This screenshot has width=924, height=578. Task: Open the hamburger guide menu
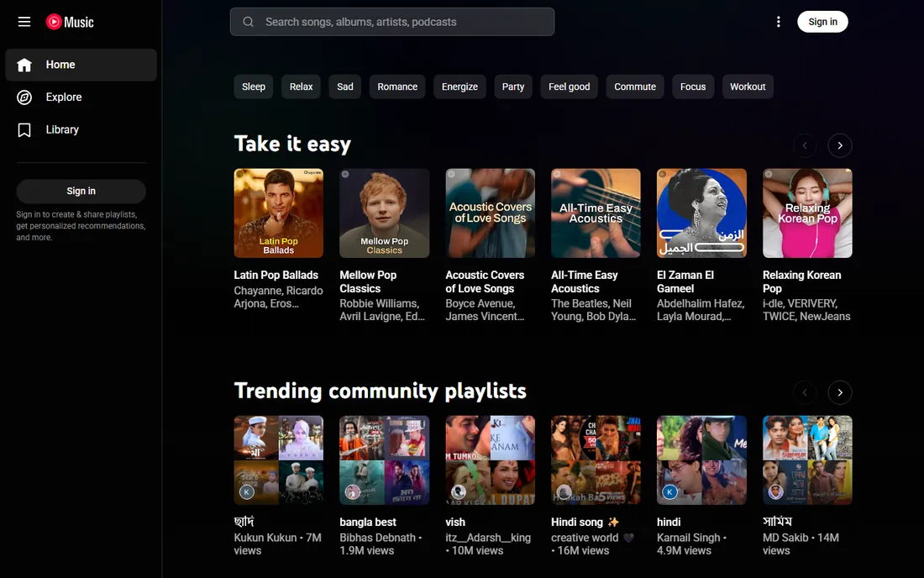(x=24, y=22)
